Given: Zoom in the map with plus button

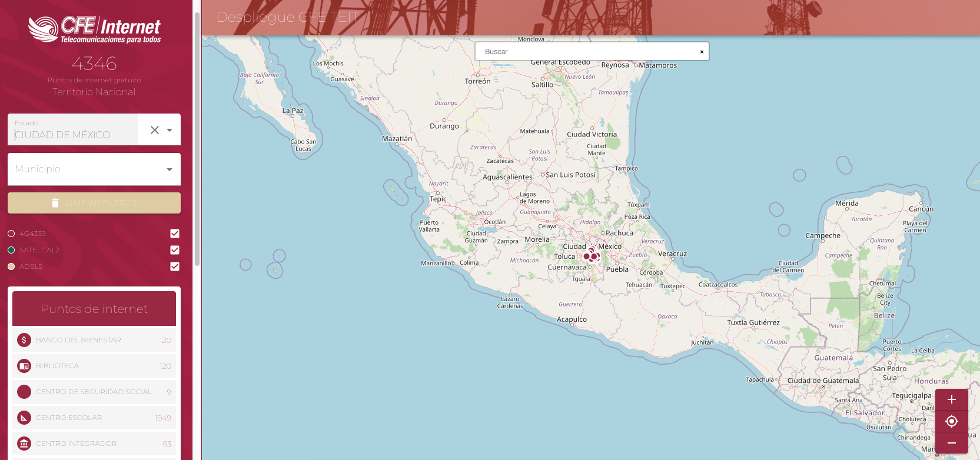Looking at the screenshot, I should click(x=951, y=399).
